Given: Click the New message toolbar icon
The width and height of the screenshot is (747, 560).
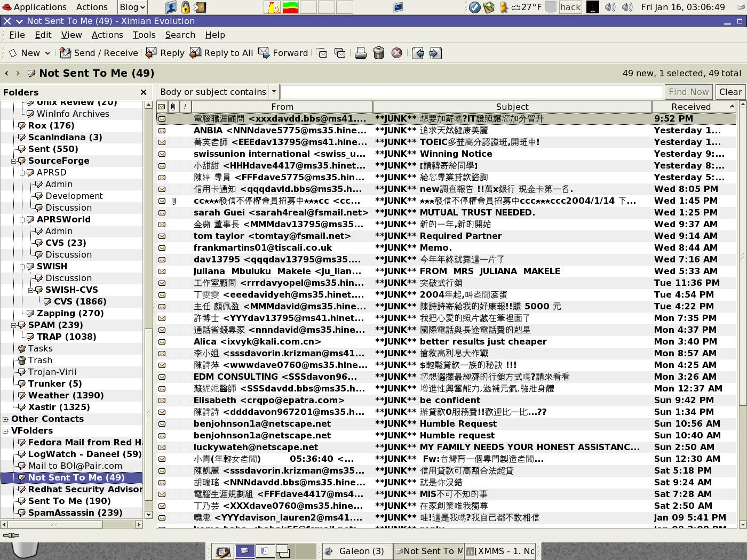Looking at the screenshot, I should pyautogui.click(x=13, y=53).
